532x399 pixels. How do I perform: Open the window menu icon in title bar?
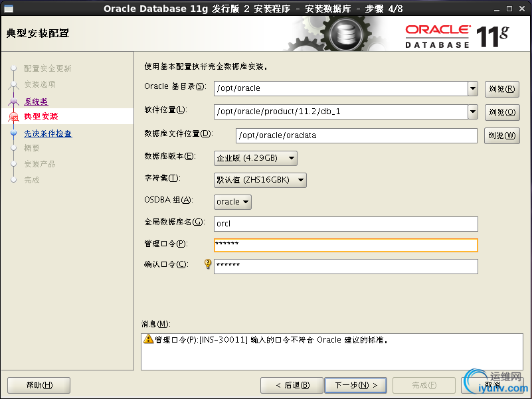[x=8, y=9]
